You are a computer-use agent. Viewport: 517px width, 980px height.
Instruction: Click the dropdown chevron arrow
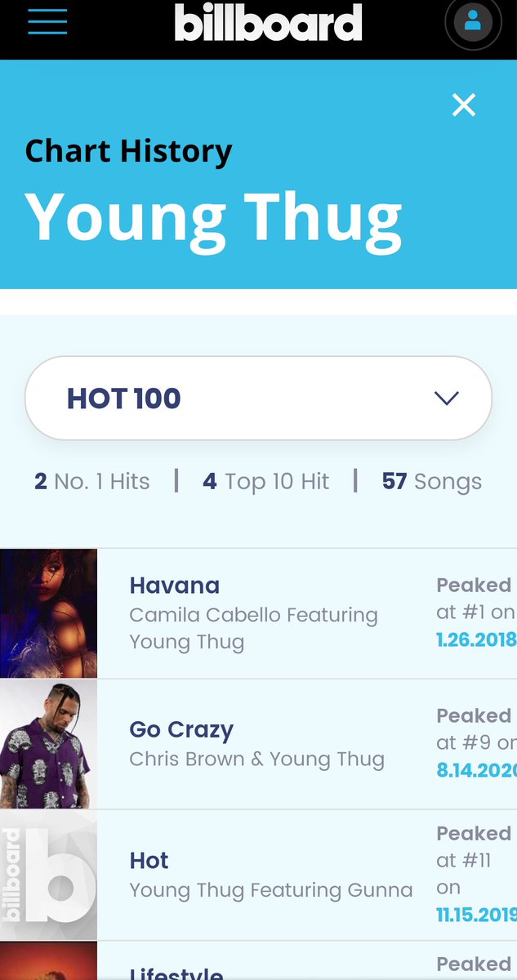click(x=447, y=398)
